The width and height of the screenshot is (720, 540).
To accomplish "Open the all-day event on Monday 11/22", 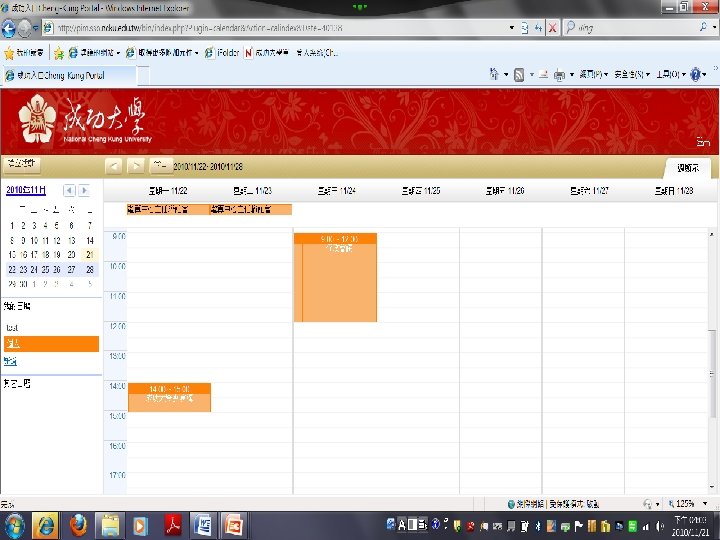I will tap(168, 209).
